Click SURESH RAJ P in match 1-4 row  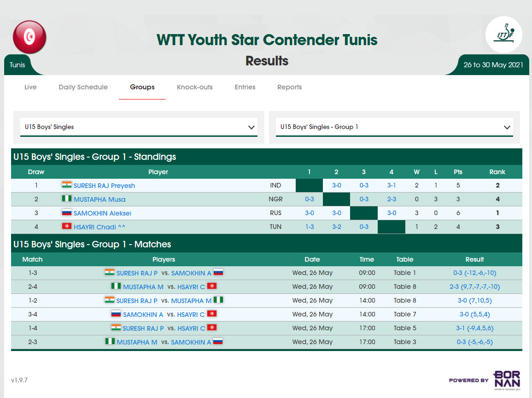pos(143,328)
